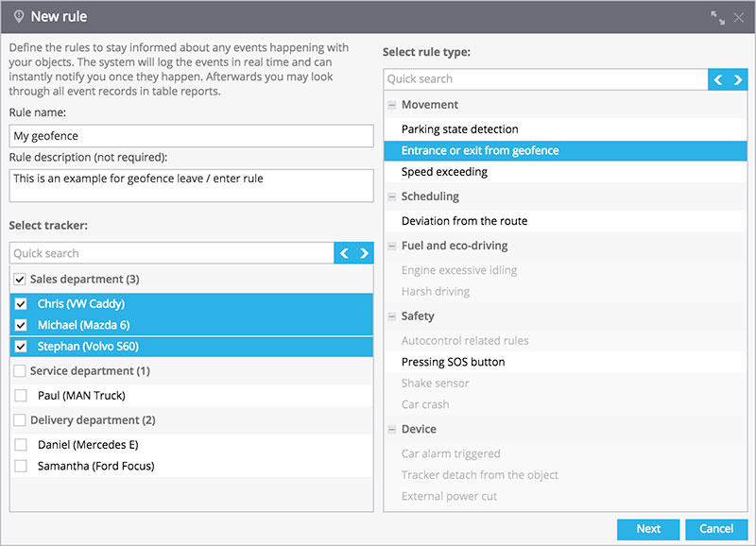Image resolution: width=756 pixels, height=546 pixels.
Task: Click the Next button
Action: point(648,529)
